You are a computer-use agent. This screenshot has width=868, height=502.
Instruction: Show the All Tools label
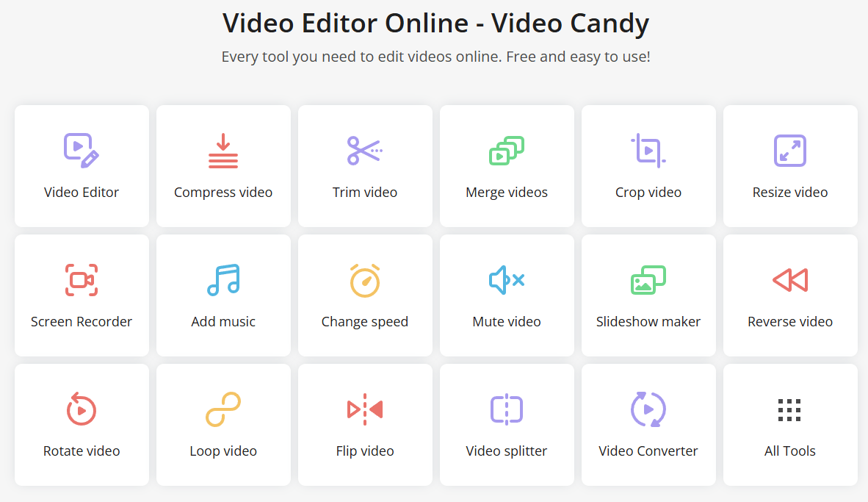click(790, 451)
